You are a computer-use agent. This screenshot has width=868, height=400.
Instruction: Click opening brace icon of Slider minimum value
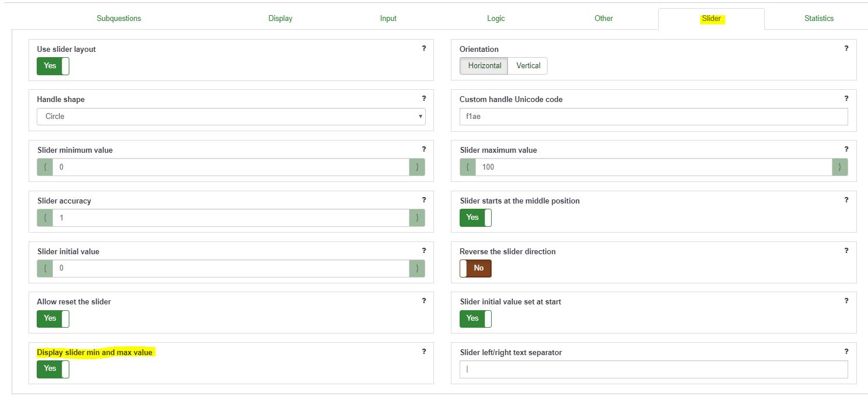coord(45,167)
